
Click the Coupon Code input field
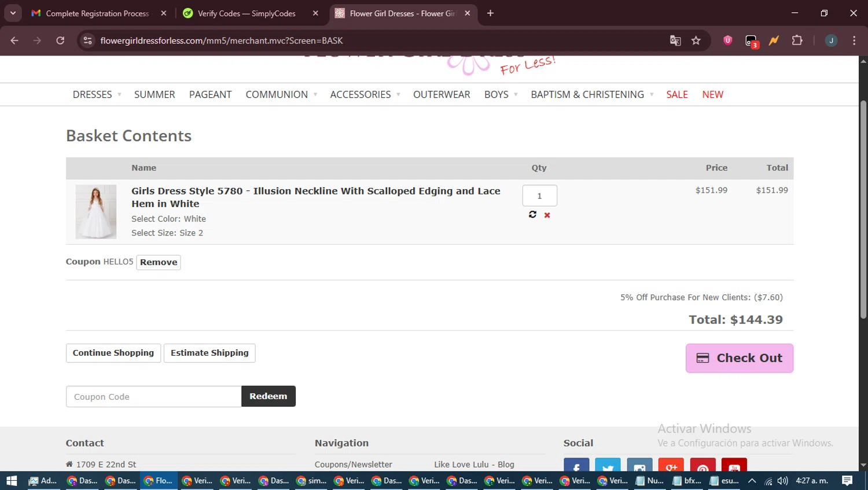153,396
